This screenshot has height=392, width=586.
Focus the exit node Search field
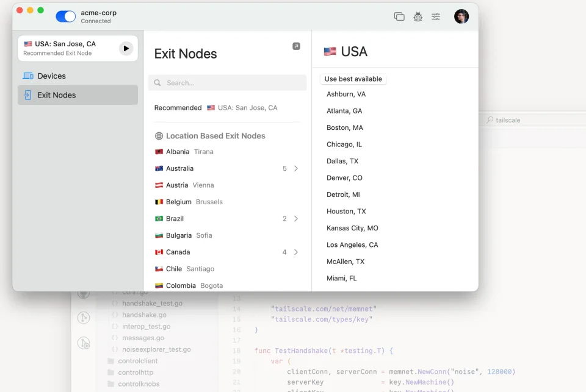click(227, 82)
